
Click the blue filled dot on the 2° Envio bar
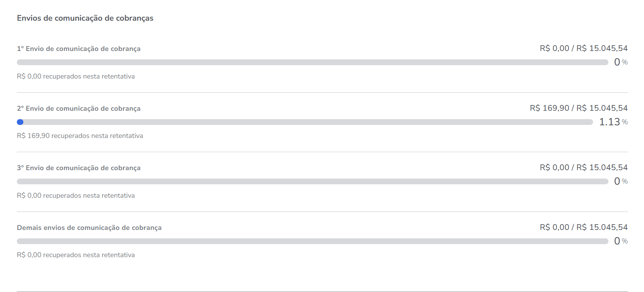point(20,122)
